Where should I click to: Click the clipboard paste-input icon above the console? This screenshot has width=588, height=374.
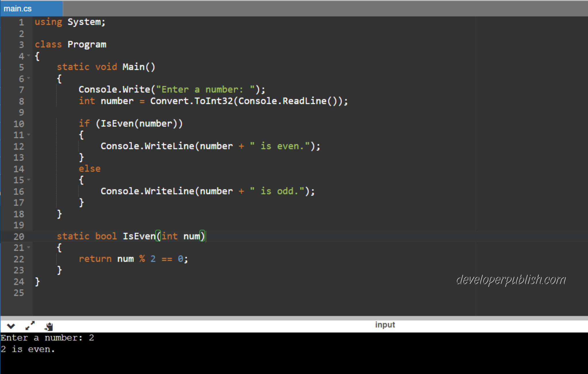pos(49,326)
